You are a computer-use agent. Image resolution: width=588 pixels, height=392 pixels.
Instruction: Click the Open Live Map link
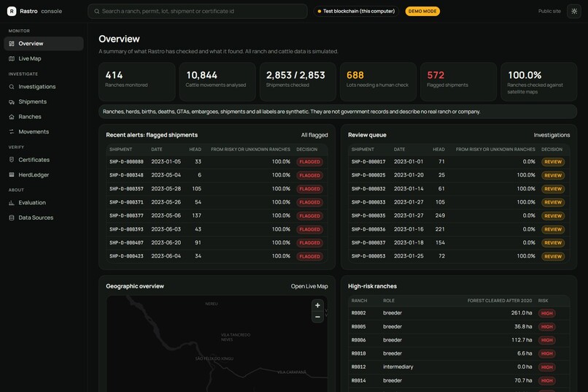[x=309, y=286]
